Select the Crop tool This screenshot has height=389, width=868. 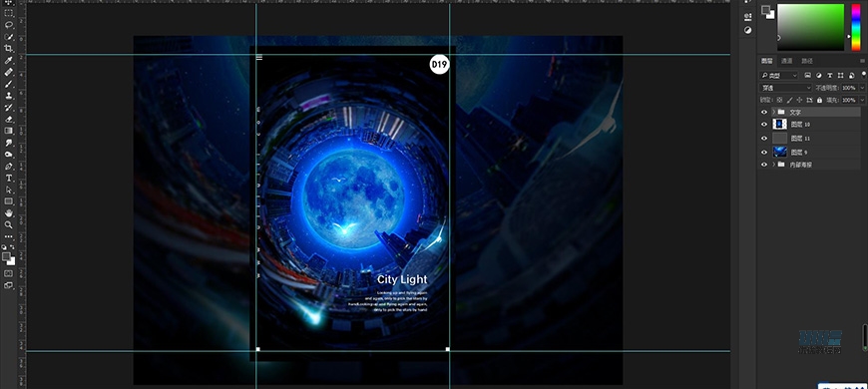(x=9, y=48)
